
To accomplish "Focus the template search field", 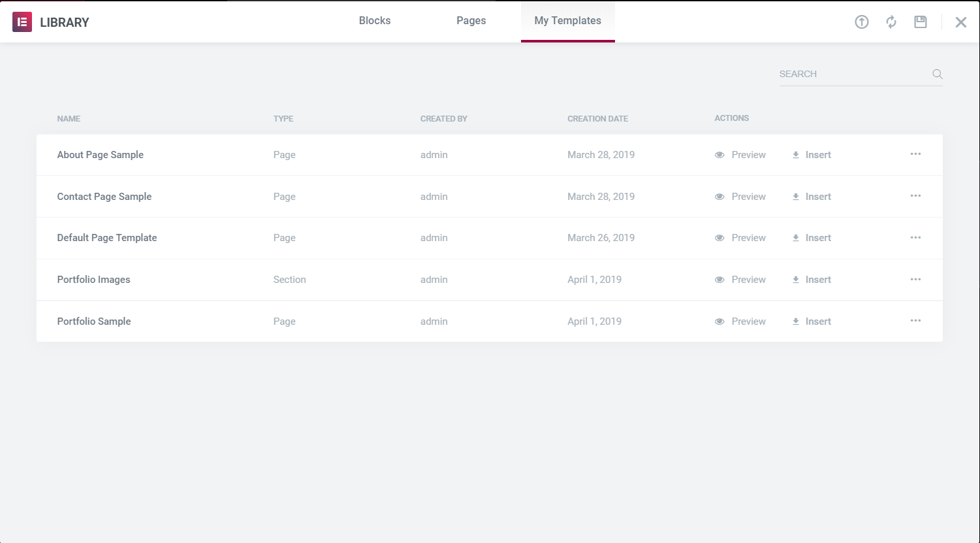I will point(852,74).
